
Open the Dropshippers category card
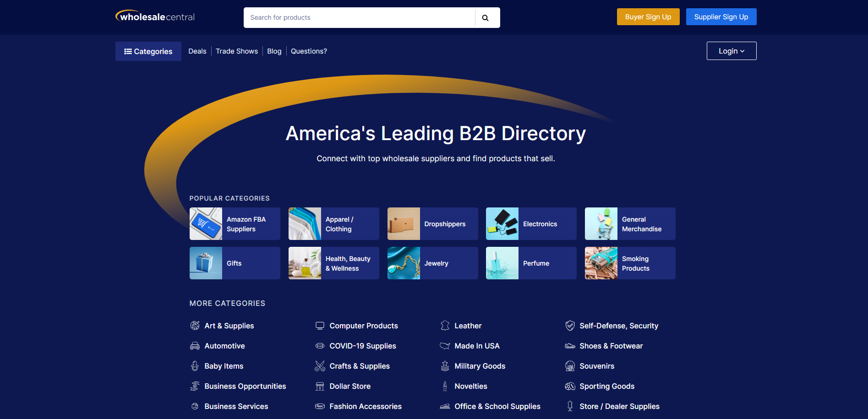(x=433, y=224)
